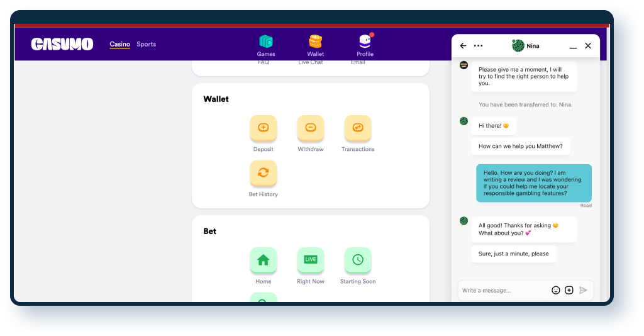This screenshot has height=336, width=644.
Task: Open Right Now live betting
Action: click(310, 260)
